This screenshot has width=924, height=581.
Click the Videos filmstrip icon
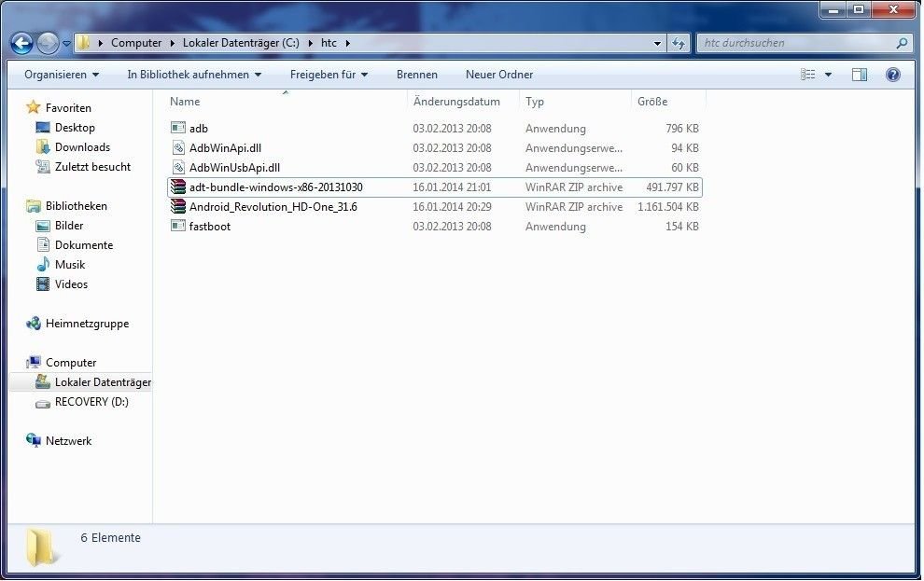point(43,284)
